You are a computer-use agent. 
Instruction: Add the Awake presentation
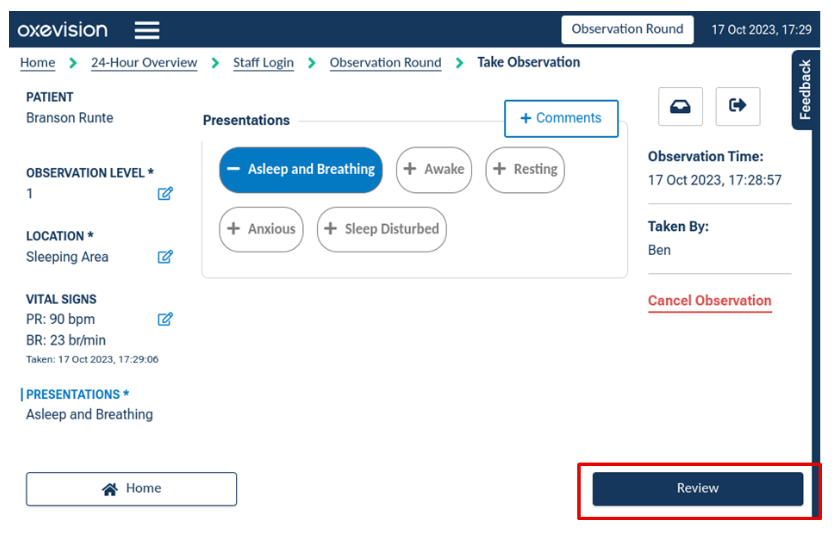coord(434,170)
